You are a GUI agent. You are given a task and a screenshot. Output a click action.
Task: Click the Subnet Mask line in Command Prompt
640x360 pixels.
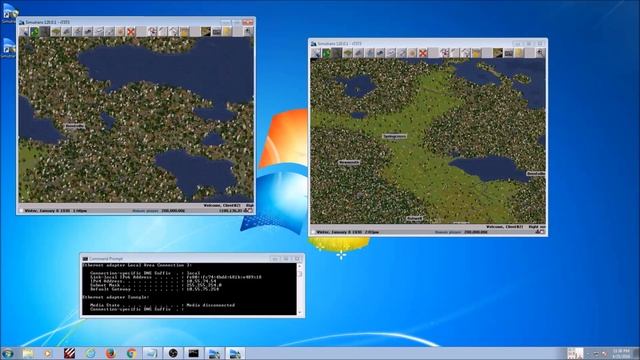click(156, 285)
